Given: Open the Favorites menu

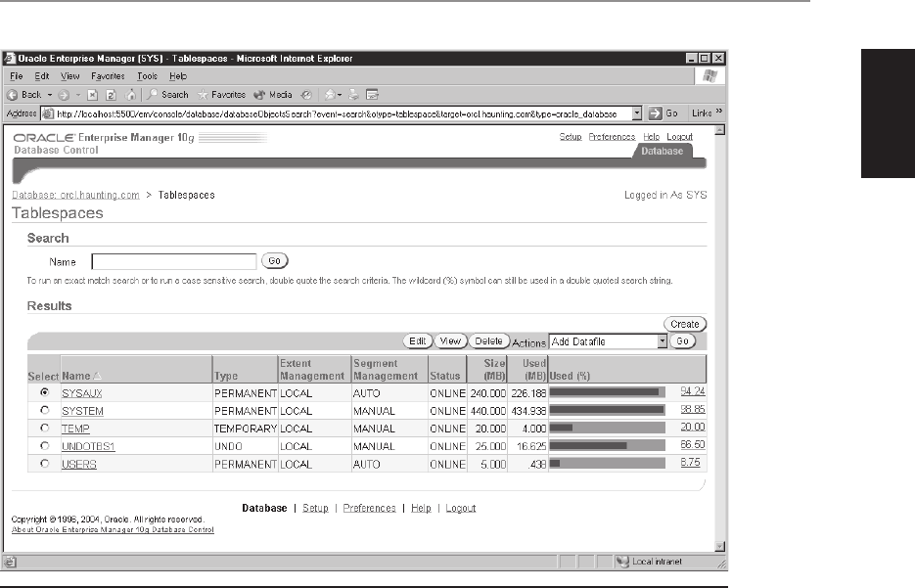Looking at the screenshot, I should pyautogui.click(x=108, y=76).
